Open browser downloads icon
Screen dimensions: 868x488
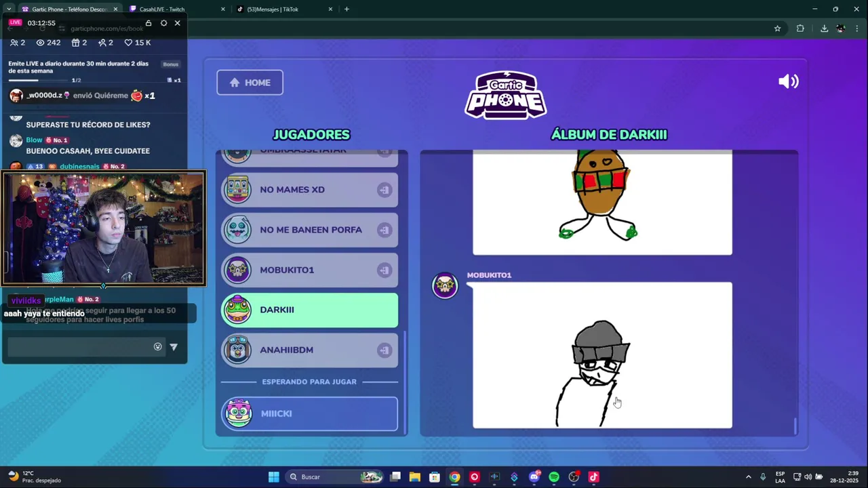point(824,28)
